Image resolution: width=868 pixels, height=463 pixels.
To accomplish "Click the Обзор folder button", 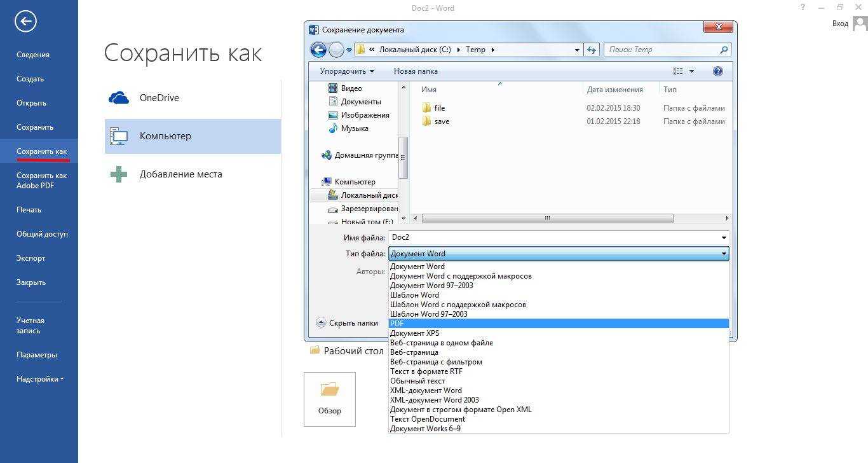I will coord(330,399).
